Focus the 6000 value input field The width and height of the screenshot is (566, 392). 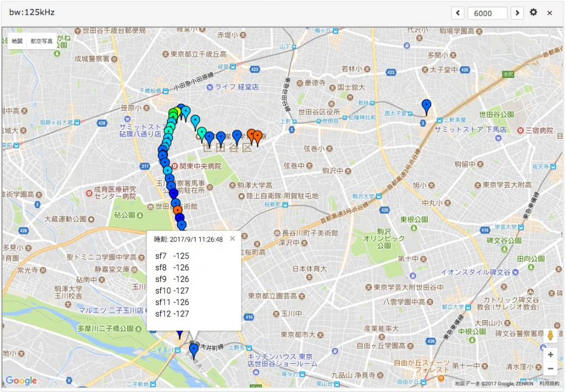pyautogui.click(x=488, y=13)
